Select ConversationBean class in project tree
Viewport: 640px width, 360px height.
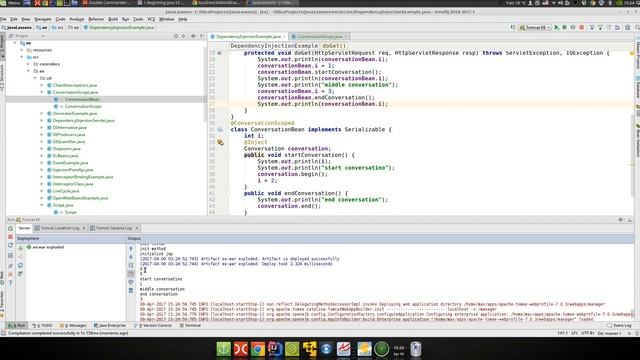click(x=82, y=99)
